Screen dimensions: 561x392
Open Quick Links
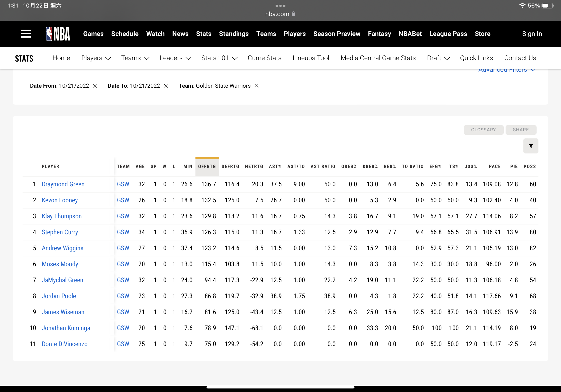click(476, 58)
